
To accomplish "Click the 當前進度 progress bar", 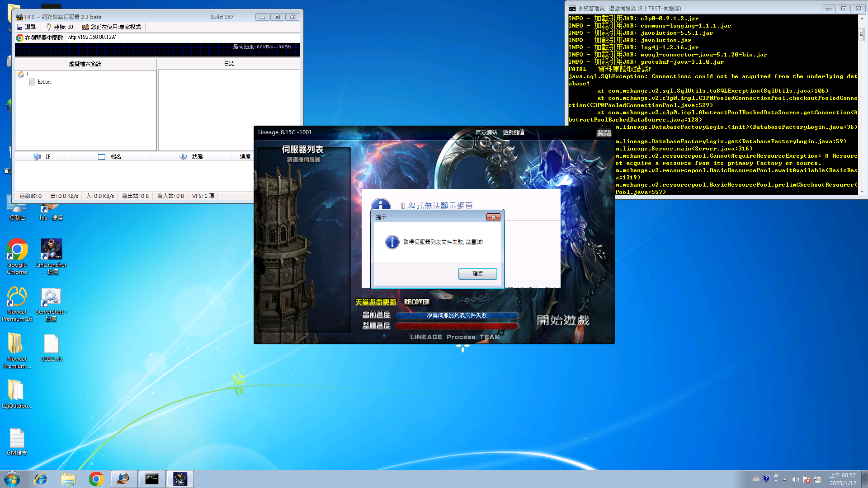I will point(457,315).
